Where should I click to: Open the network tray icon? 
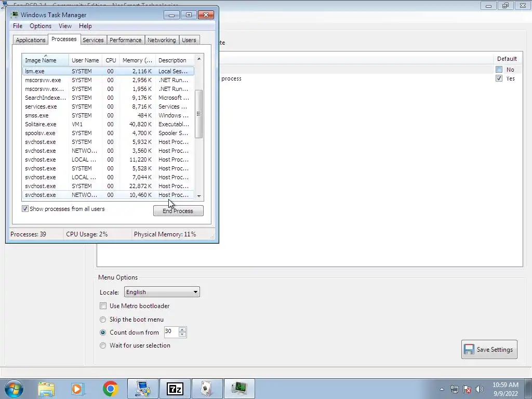454,389
